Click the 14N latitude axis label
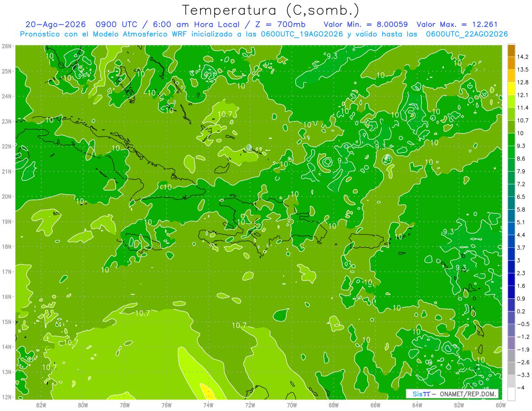Image resolution: width=532 pixels, height=411 pixels. coord(7,346)
